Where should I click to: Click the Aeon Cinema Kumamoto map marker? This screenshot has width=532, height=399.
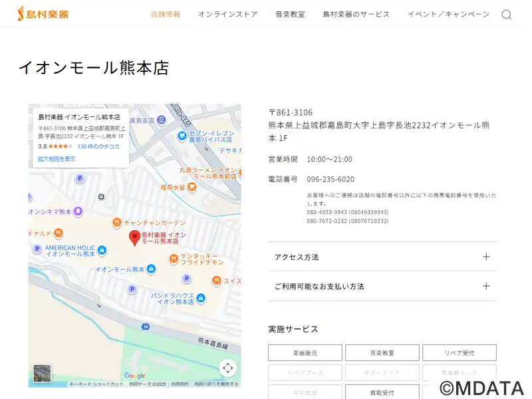coord(78,211)
